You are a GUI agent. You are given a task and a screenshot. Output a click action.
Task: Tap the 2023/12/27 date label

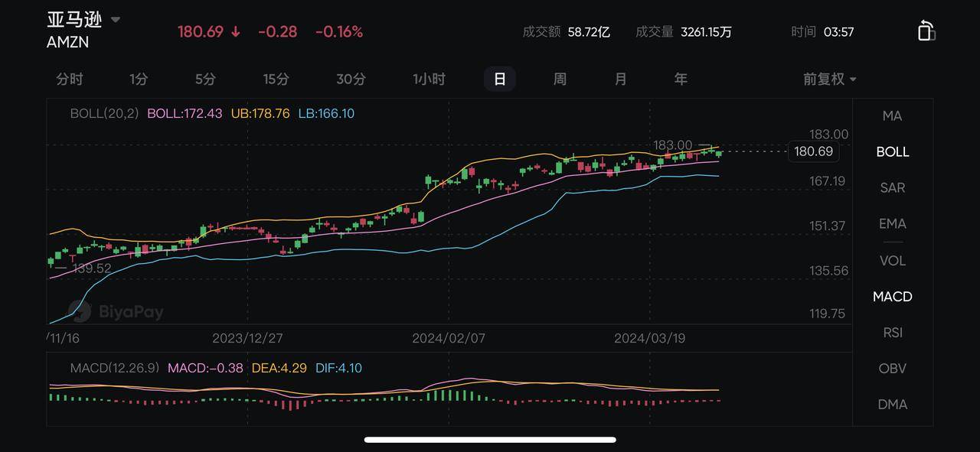[x=247, y=338]
